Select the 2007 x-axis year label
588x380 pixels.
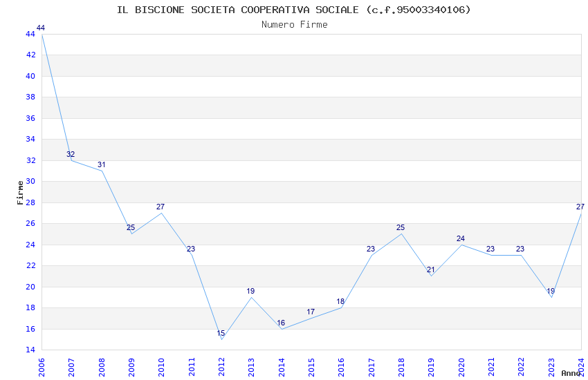point(71,368)
